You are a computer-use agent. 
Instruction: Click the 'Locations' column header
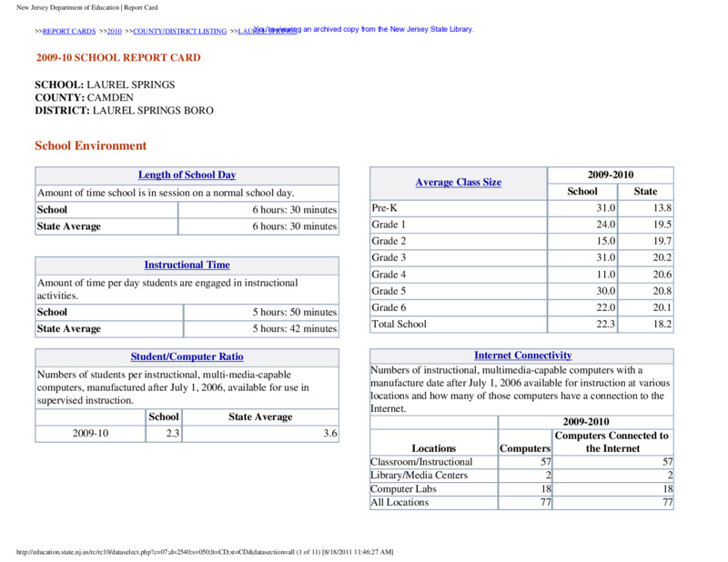pyautogui.click(x=434, y=448)
